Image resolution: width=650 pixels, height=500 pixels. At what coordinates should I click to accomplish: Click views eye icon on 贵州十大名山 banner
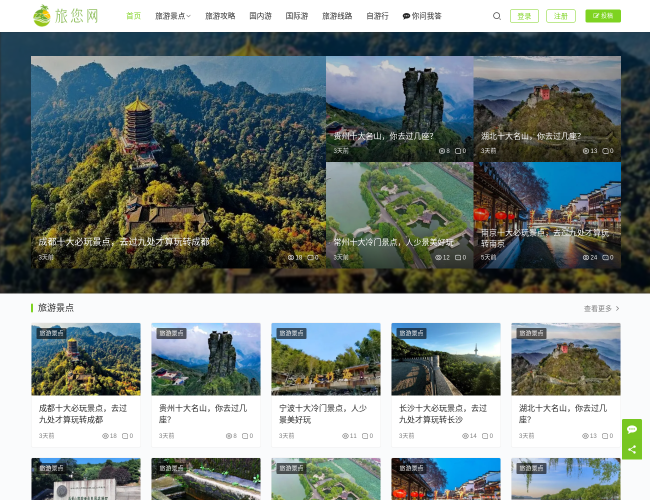(442, 151)
